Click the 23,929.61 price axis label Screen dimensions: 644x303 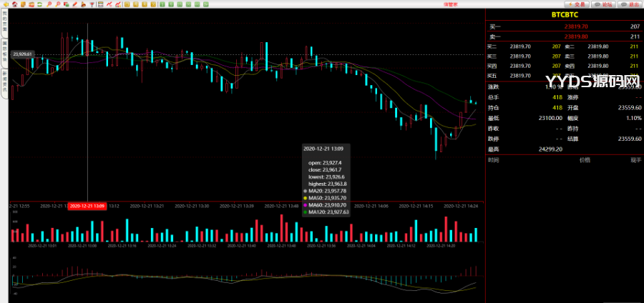pos(24,54)
